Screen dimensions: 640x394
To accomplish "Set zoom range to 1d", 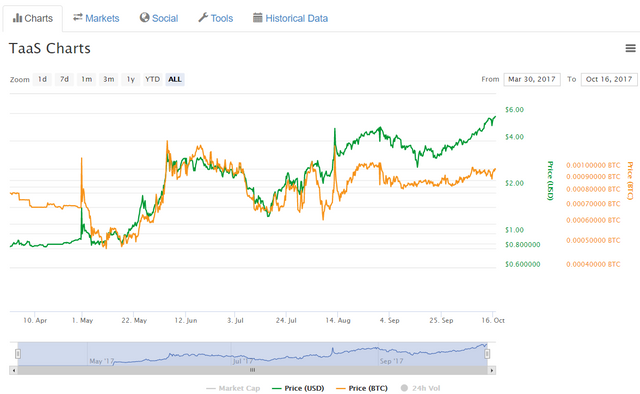I will click(42, 79).
